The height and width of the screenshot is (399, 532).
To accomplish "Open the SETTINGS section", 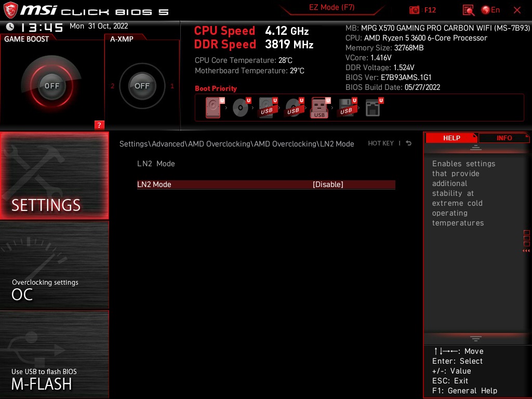I will [54, 176].
